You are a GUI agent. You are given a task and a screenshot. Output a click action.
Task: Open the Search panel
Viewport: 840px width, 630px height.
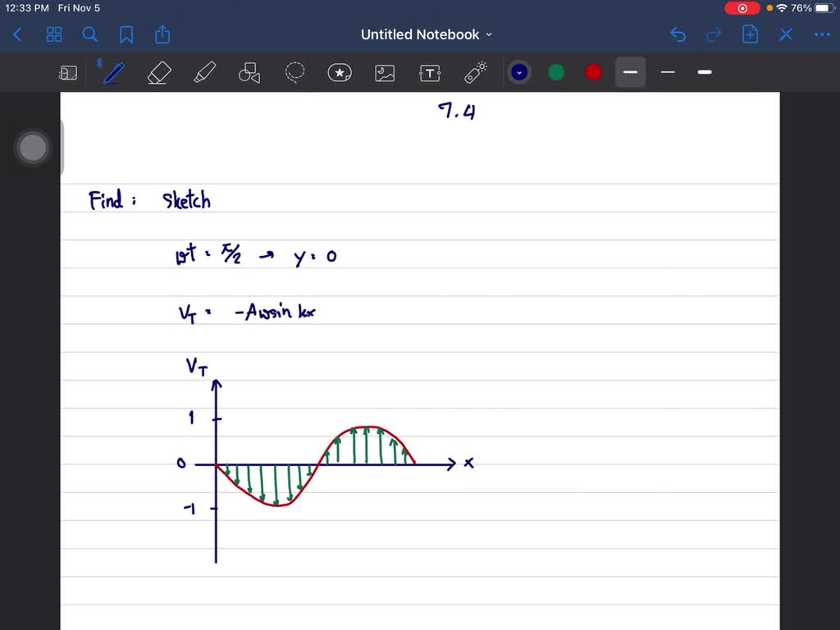coord(90,34)
